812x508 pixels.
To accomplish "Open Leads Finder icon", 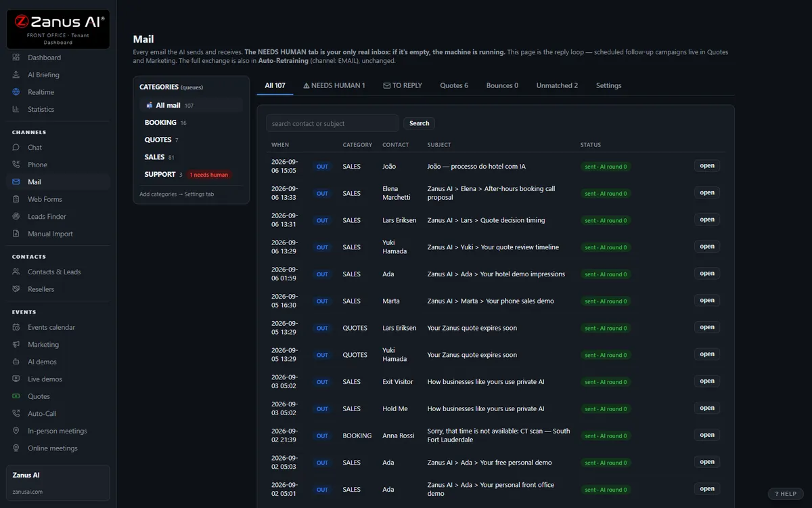I will tap(16, 216).
